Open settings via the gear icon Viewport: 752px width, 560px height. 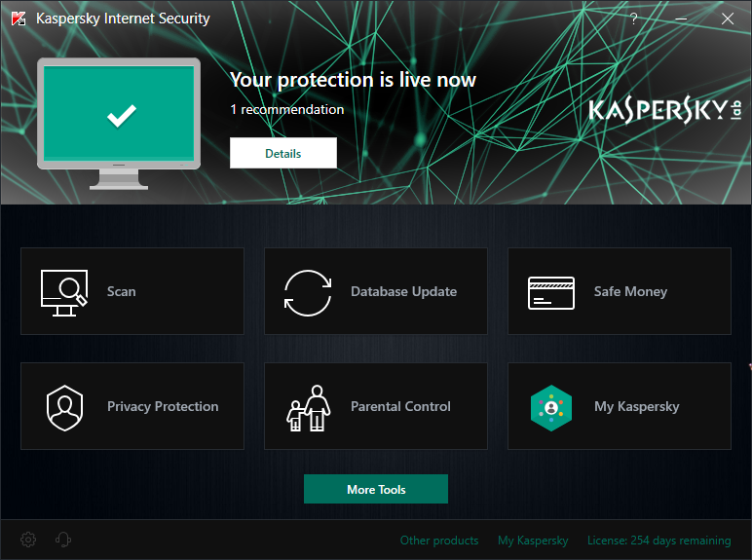point(28,540)
